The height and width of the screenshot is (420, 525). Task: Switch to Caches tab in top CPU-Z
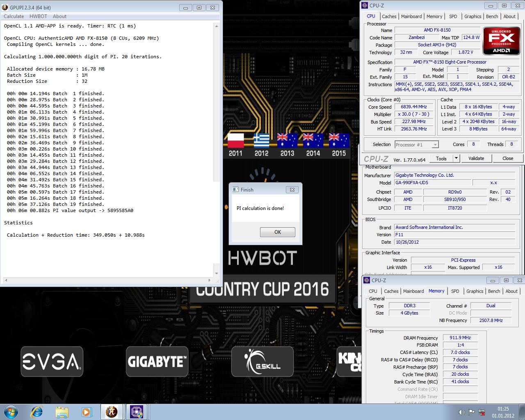click(389, 16)
